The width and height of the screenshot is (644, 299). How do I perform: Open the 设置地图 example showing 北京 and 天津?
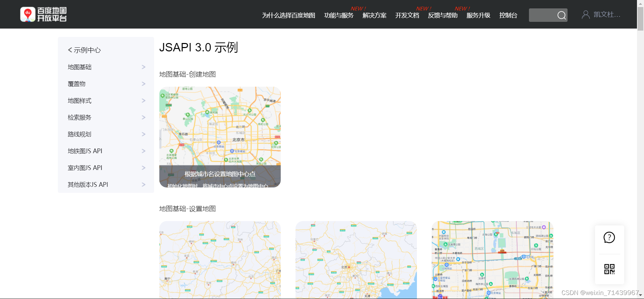[356, 260]
